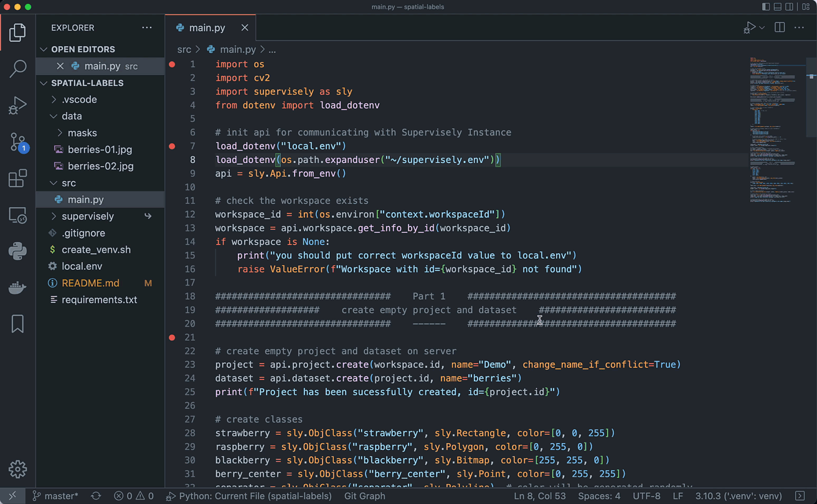Viewport: 817px width, 504px height.
Task: Open the modified README.md file
Action: 100,283
